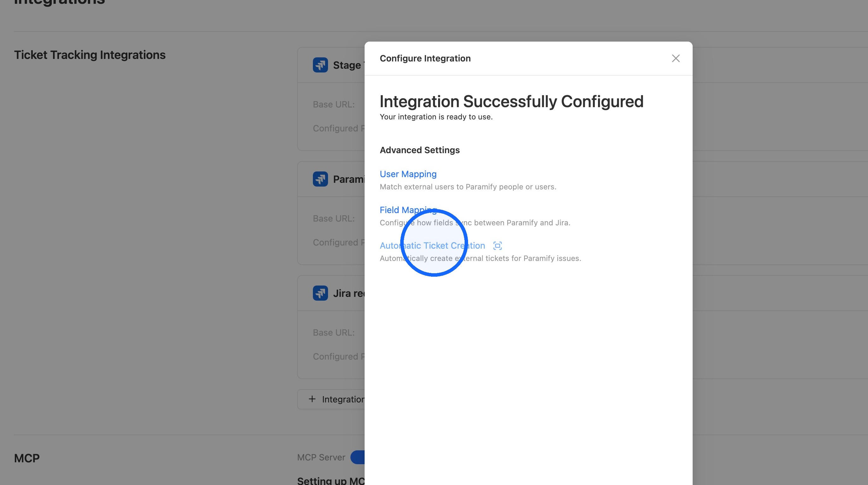Click the Configure Integration dialog title

pos(425,58)
